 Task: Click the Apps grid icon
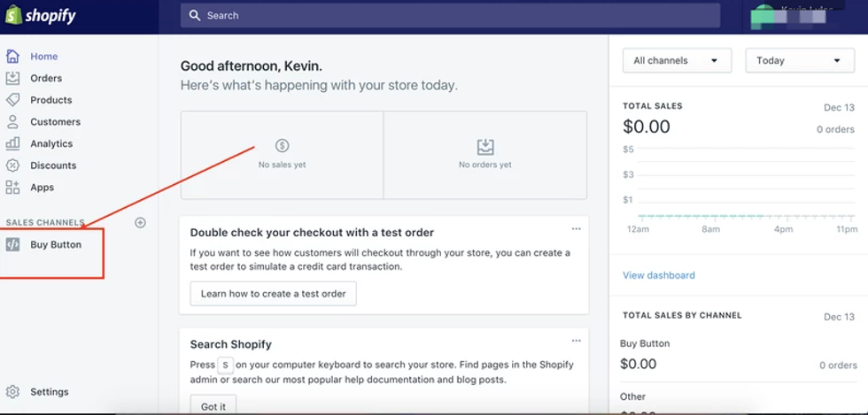pyautogui.click(x=12, y=188)
